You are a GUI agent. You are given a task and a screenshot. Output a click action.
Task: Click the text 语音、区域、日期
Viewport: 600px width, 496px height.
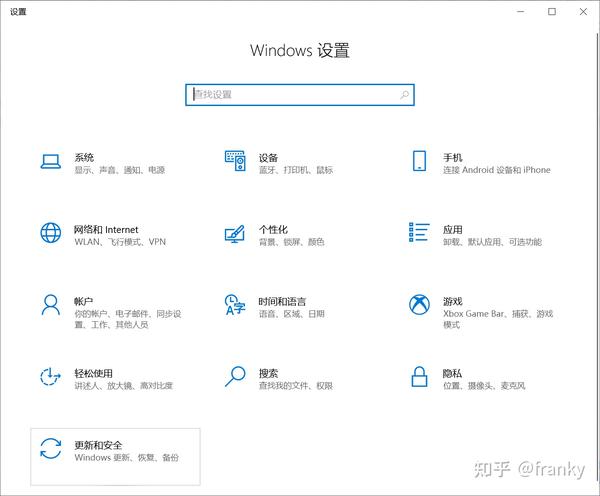[292, 314]
